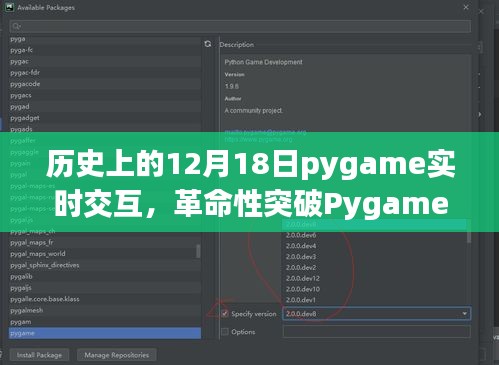Select pygal_maps_world in package list

[x=105, y=254]
